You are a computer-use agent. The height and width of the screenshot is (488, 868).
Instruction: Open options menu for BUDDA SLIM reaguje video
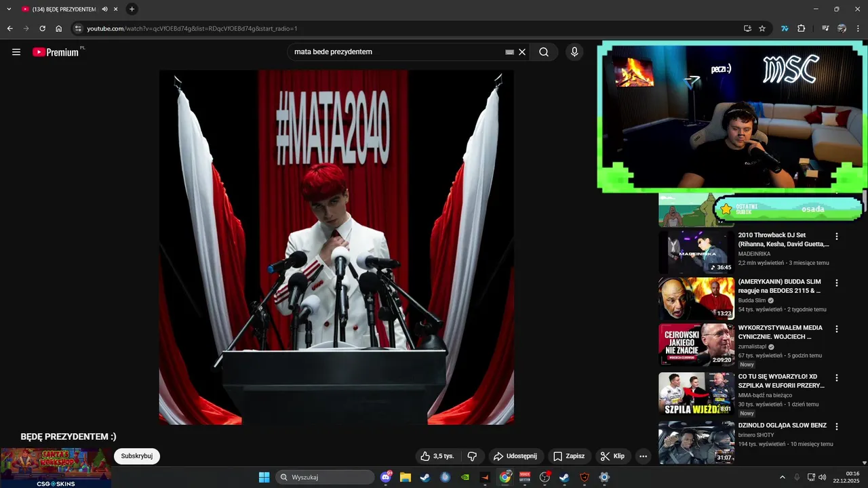tap(837, 283)
